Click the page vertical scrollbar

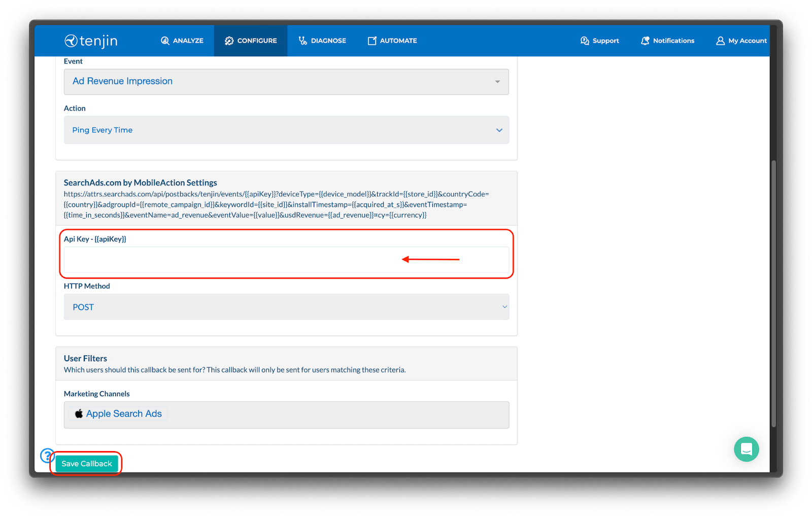[773, 294]
